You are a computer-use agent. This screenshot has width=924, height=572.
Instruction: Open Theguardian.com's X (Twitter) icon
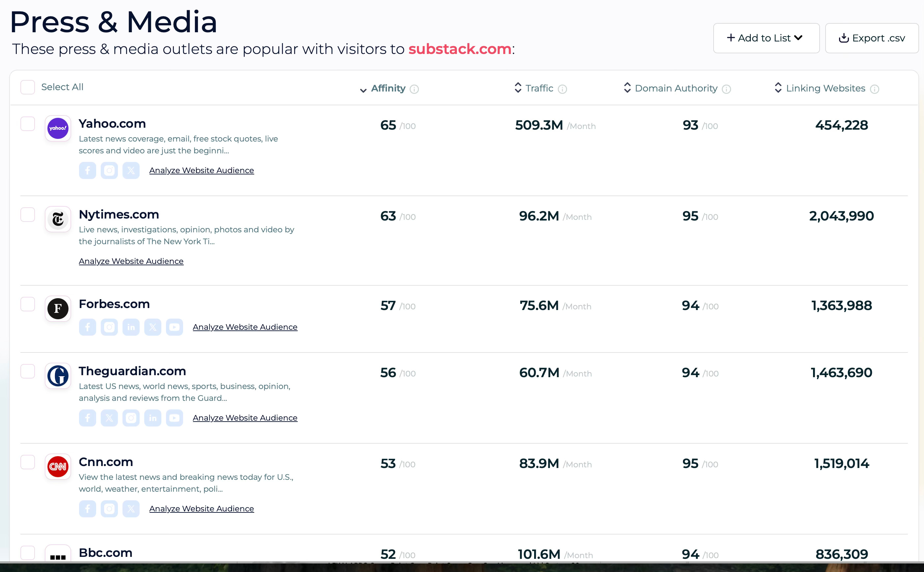109,418
